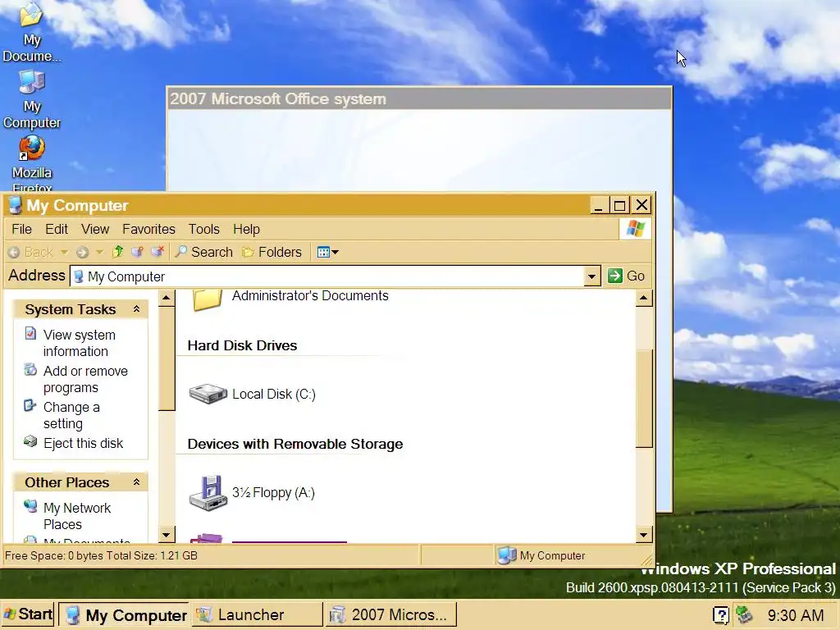Open the Tools menu
The height and width of the screenshot is (630, 840).
click(204, 230)
